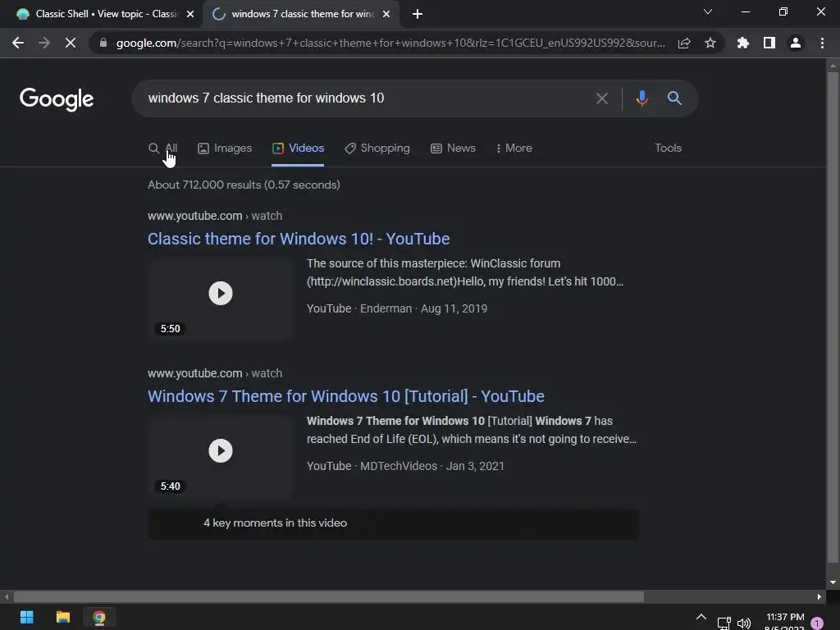
Task: Click 'YouTube · Enderman · Aug 11, 2019' text
Action: pyautogui.click(x=397, y=308)
